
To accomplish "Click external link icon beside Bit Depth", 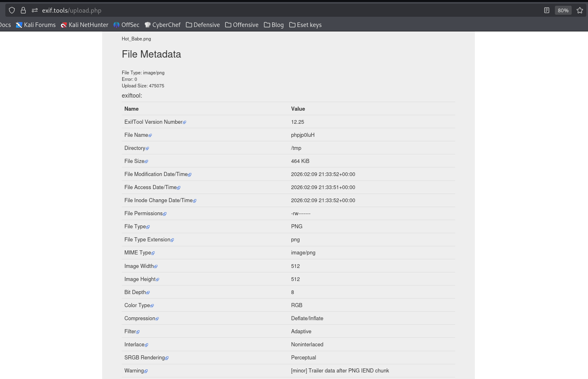I will (x=148, y=293).
